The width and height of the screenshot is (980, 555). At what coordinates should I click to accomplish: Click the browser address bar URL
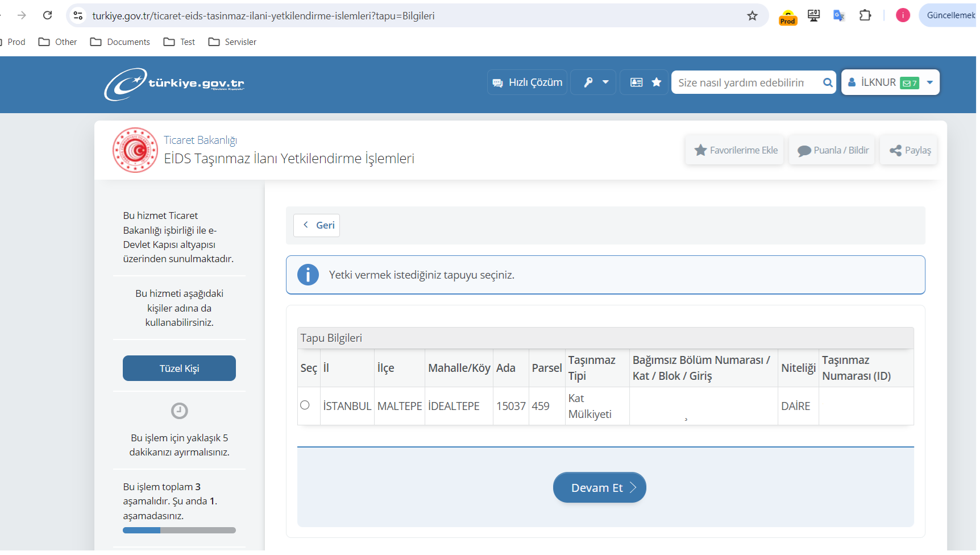coord(263,16)
